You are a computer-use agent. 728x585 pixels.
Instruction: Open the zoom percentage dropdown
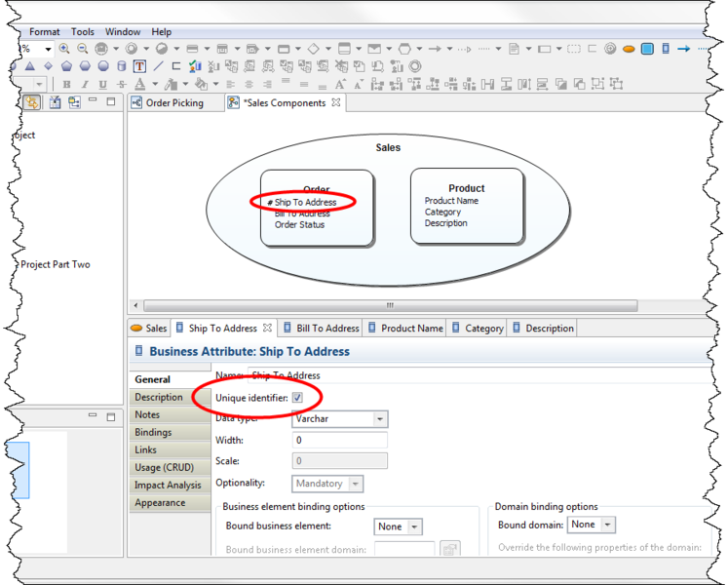point(48,49)
